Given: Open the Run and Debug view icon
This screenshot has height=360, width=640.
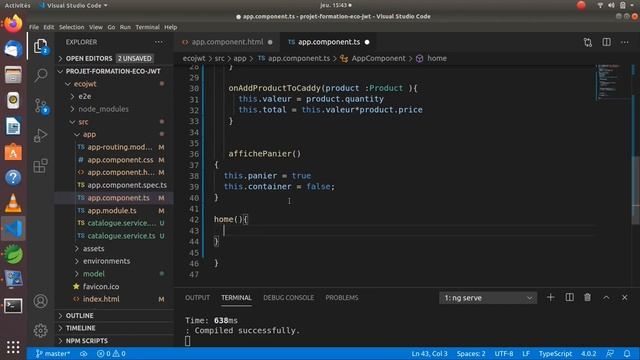Looking at the screenshot, I should pos(40,136).
